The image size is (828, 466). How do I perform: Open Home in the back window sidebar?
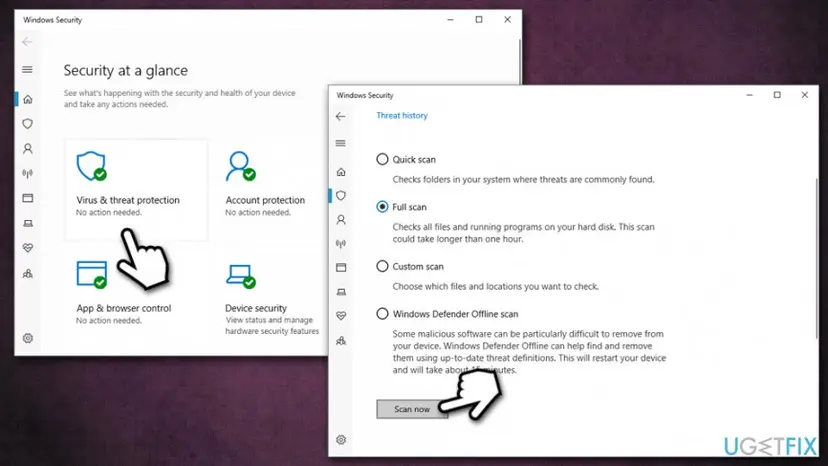(x=27, y=99)
